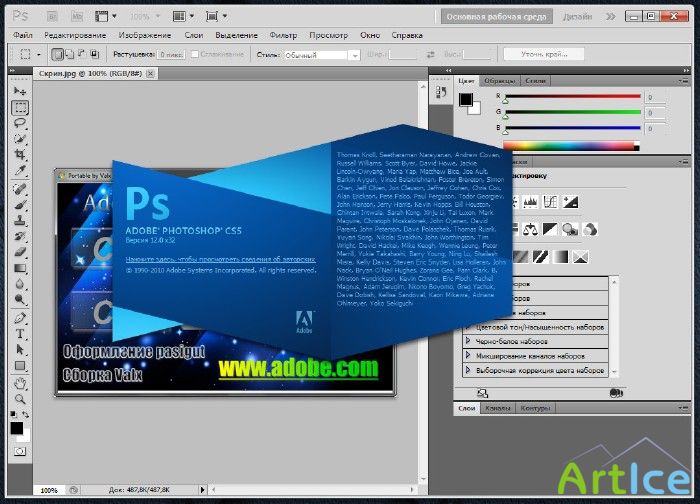Add a Threshold adjustment
700x504 pixels.
pyautogui.click(x=540, y=257)
